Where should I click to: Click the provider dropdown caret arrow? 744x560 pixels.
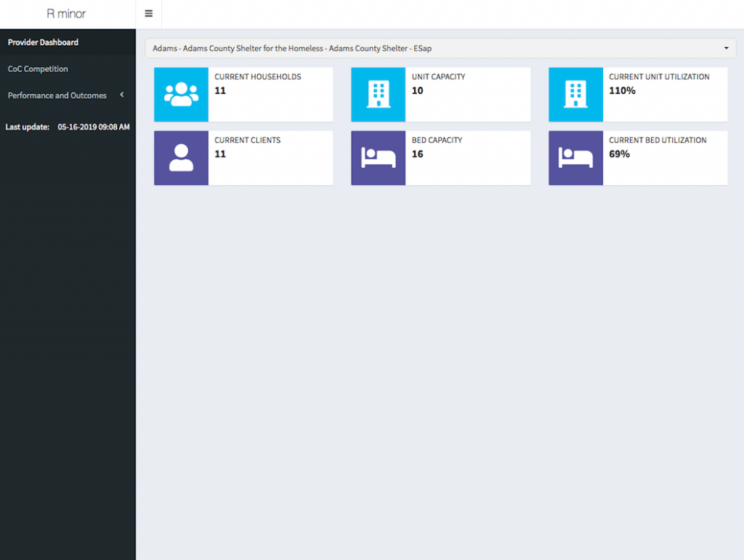point(726,49)
